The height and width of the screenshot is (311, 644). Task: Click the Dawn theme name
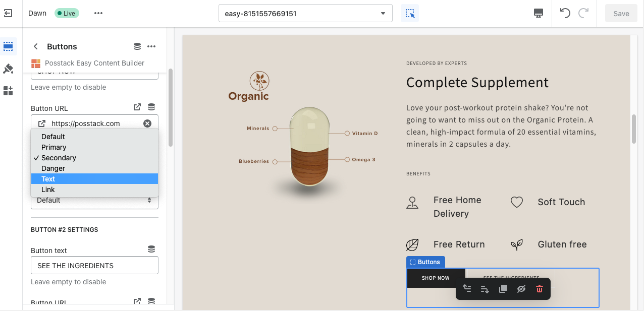pos(37,14)
